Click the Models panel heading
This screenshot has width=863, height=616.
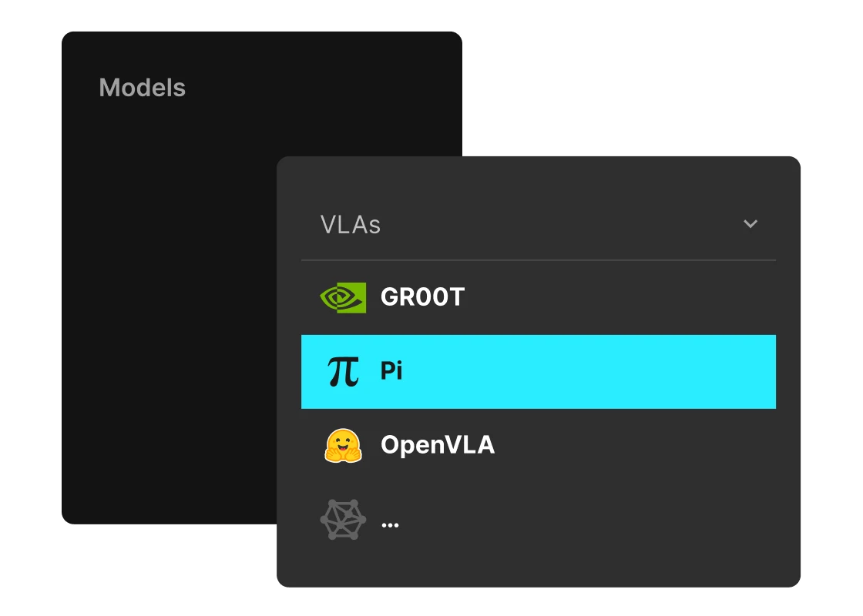[x=143, y=88]
